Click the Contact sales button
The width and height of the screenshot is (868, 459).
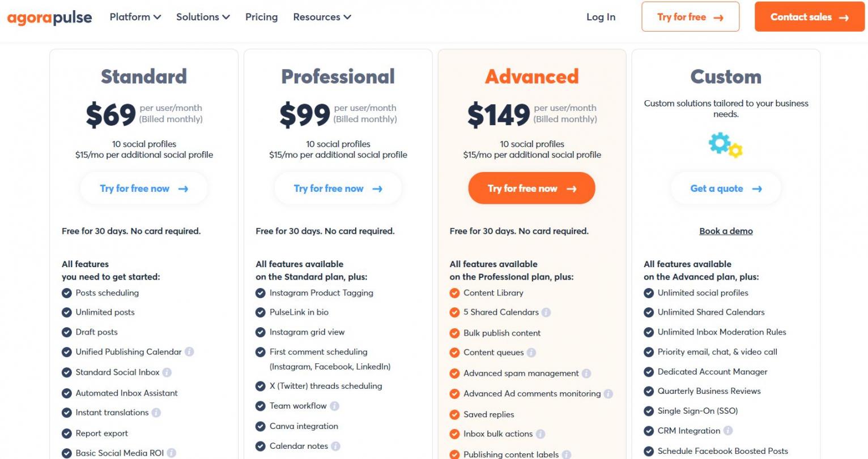[809, 17]
